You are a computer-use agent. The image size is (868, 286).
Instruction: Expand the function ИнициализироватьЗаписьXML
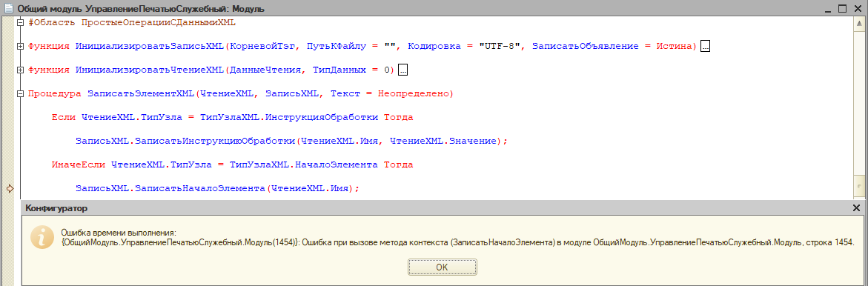tap(21, 47)
